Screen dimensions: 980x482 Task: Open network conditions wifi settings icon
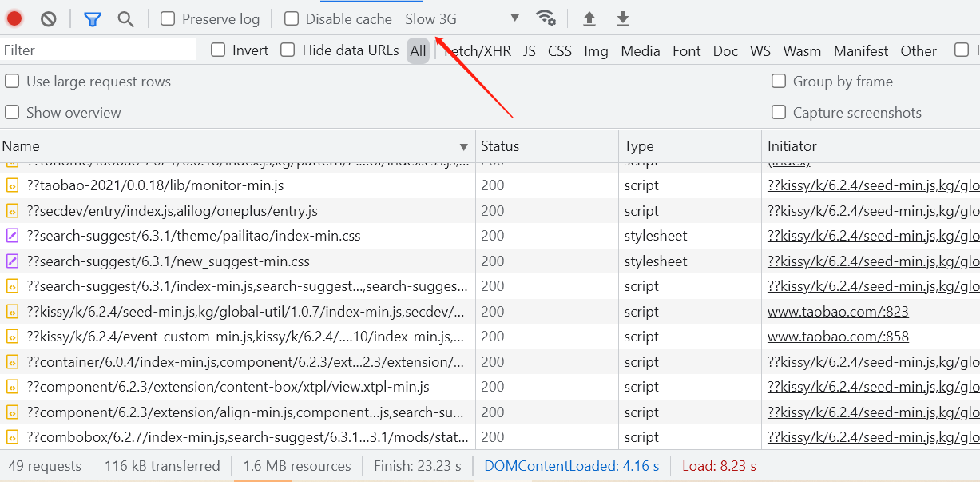[x=546, y=18]
